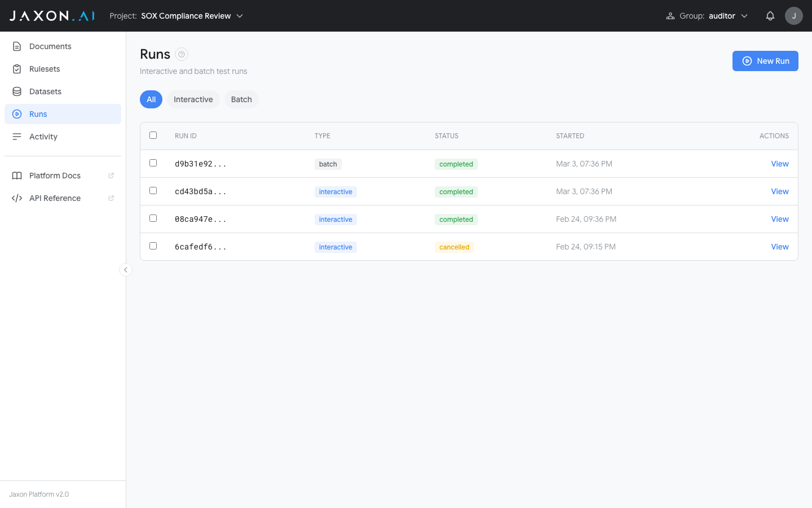Switch to the Interactive filter tab
This screenshot has width=812, height=508.
(x=193, y=99)
